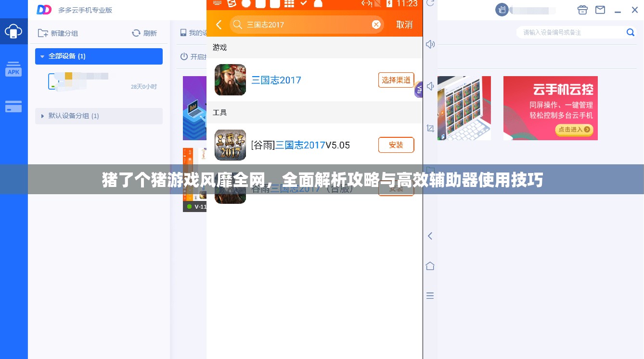Click the refresh icon above phone controls

coord(430,4)
